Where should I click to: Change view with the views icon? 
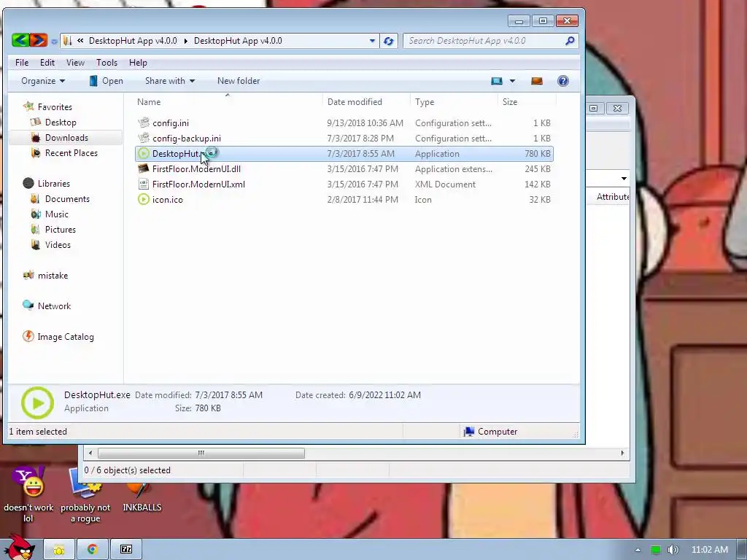tap(496, 81)
